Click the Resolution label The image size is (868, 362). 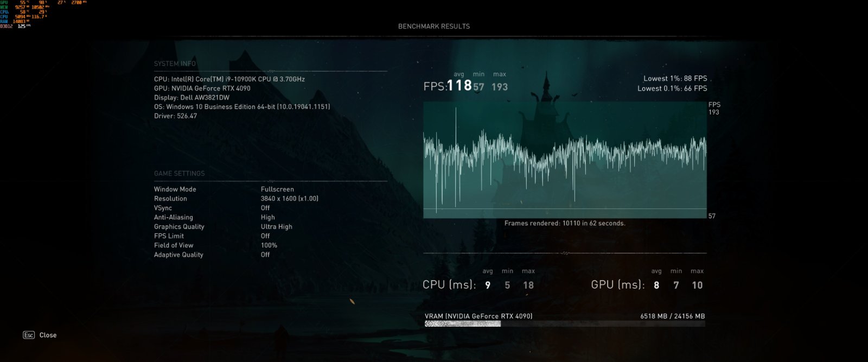(170, 199)
